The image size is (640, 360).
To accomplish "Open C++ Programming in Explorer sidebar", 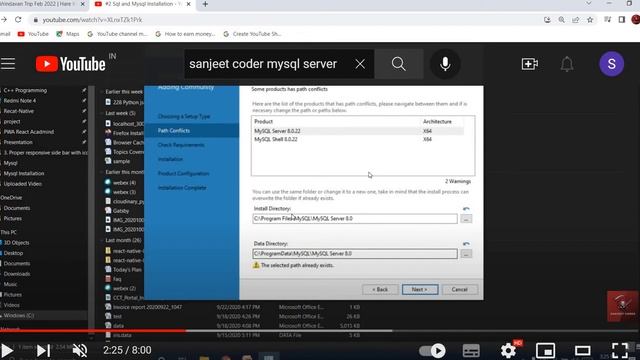I will tap(25, 90).
